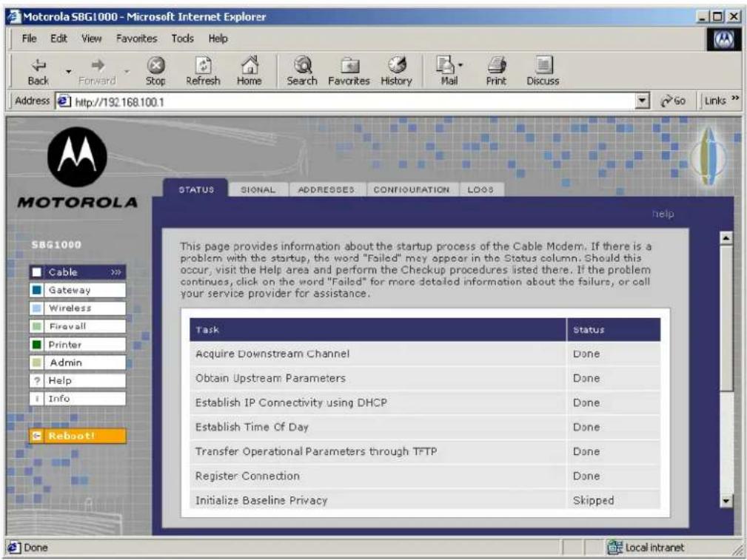This screenshot has width=747, height=560.
Task: Open browsing History toolbar icon
Action: click(396, 71)
